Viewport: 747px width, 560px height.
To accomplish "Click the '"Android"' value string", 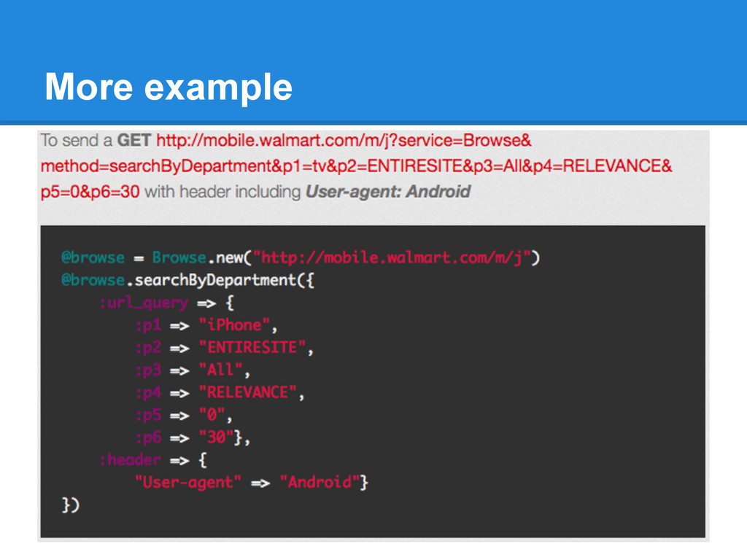I will point(320,483).
